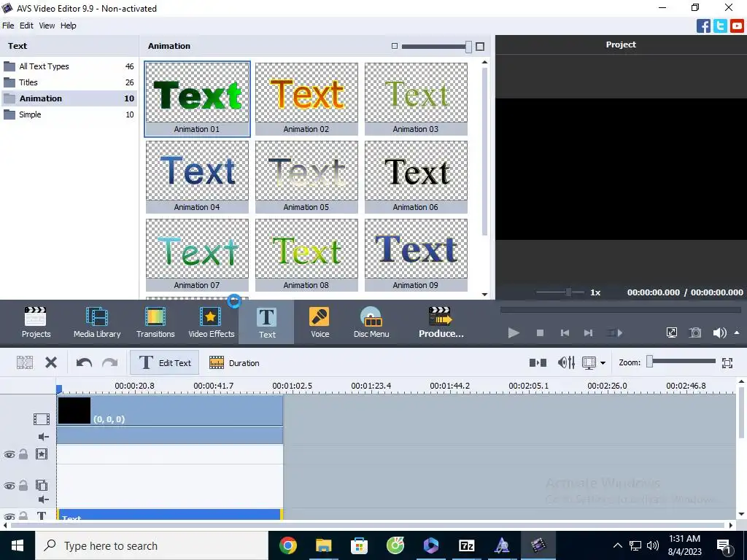747x560 pixels.
Task: Open AVS Facebook page icon
Action: click(x=703, y=26)
